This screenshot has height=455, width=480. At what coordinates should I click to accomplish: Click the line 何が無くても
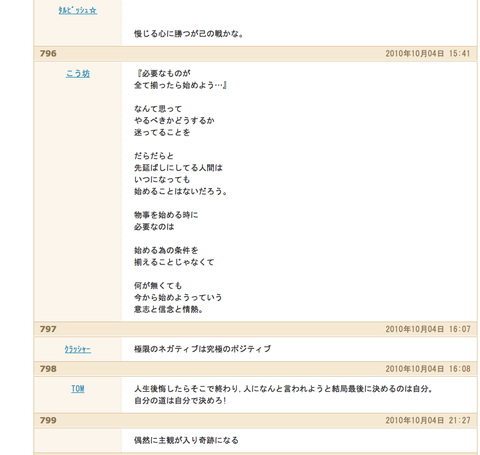coord(158,286)
